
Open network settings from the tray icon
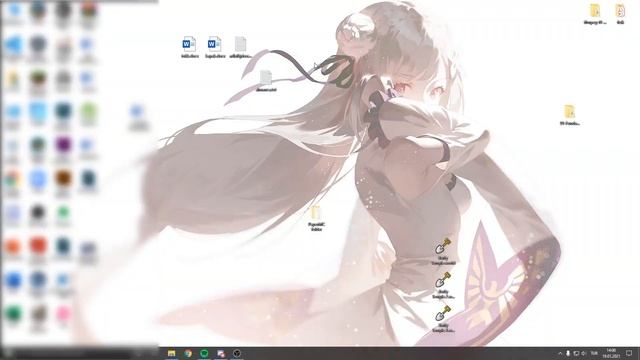[x=576, y=353]
